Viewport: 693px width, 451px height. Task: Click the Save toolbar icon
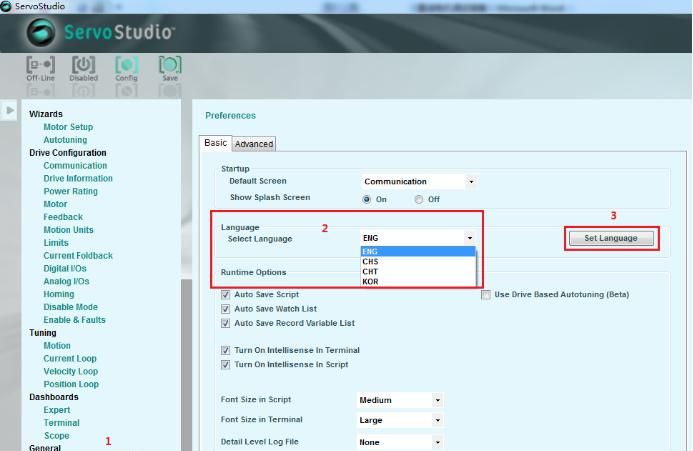pos(170,68)
